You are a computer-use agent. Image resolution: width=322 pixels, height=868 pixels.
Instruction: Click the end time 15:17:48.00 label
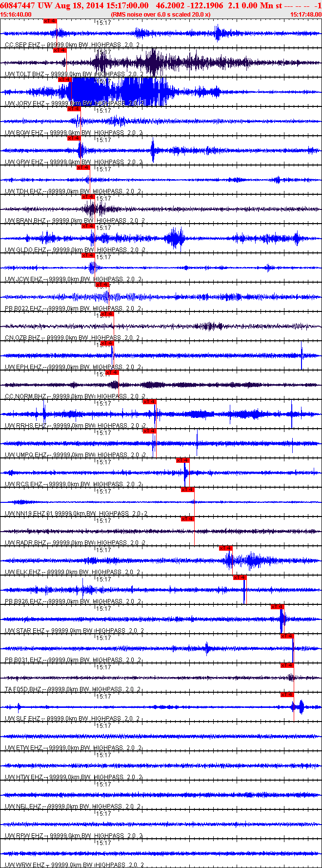point(306,15)
